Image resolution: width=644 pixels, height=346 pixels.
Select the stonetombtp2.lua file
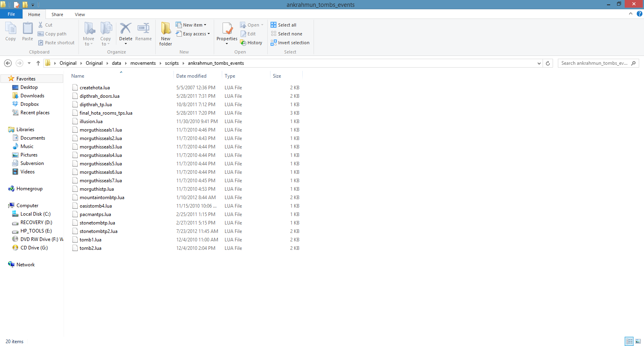pos(99,231)
